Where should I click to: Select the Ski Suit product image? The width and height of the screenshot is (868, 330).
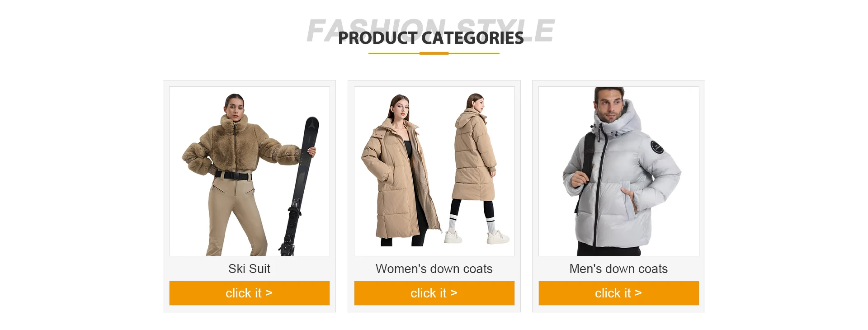(x=249, y=171)
